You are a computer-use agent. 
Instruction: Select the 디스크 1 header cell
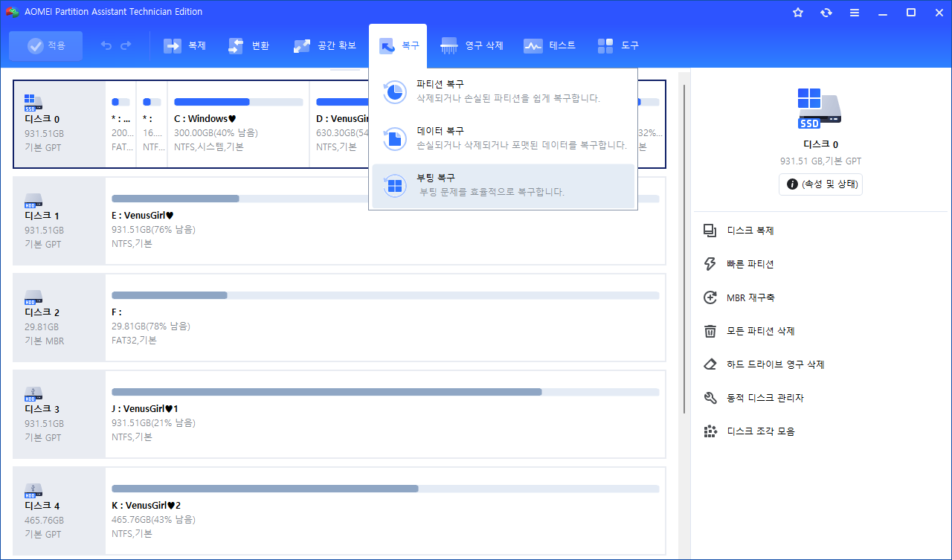pos(59,221)
